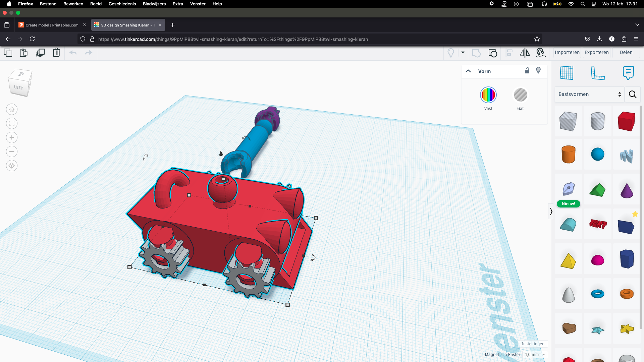
Task: Click the Exporteren button
Action: (x=596, y=53)
